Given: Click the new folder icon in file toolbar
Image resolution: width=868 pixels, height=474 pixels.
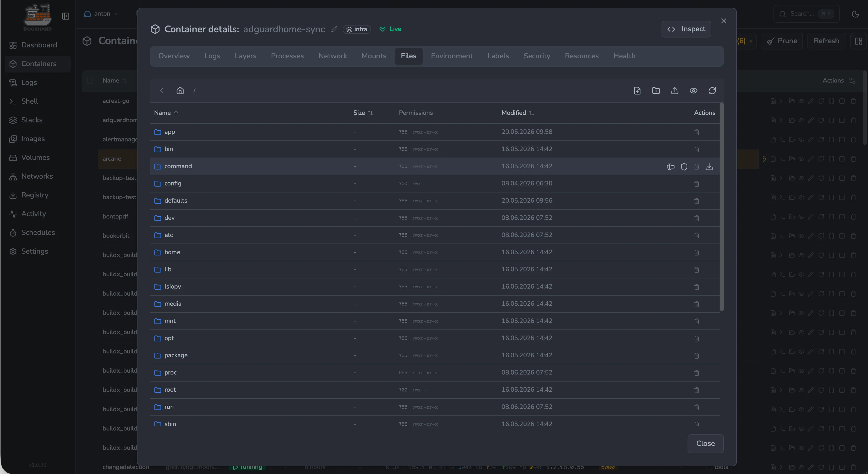Looking at the screenshot, I should click(656, 91).
